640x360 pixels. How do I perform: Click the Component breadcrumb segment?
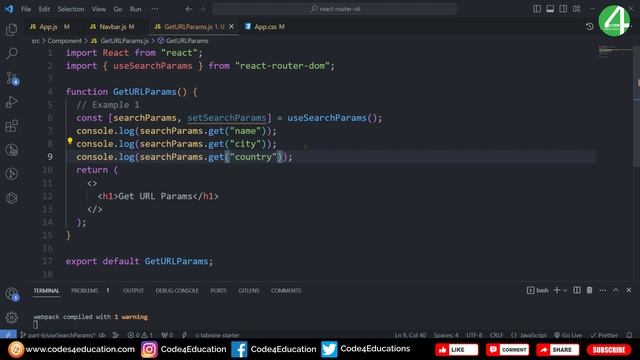tap(64, 41)
